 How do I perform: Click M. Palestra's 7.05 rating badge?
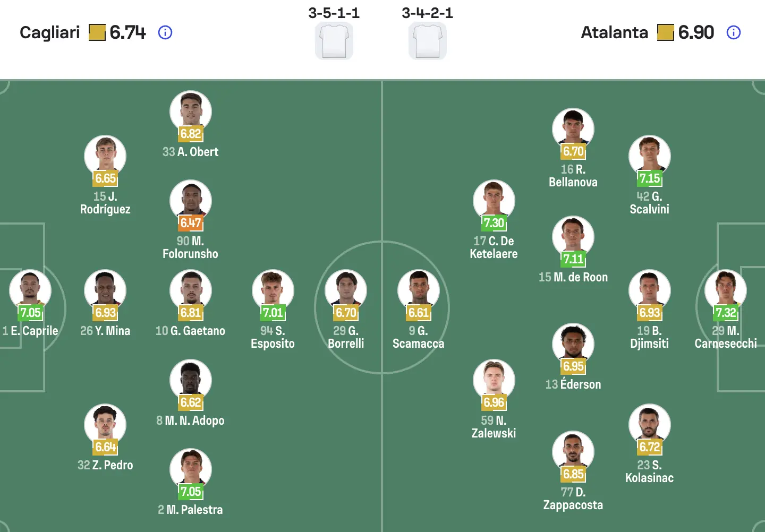pyautogui.click(x=190, y=491)
